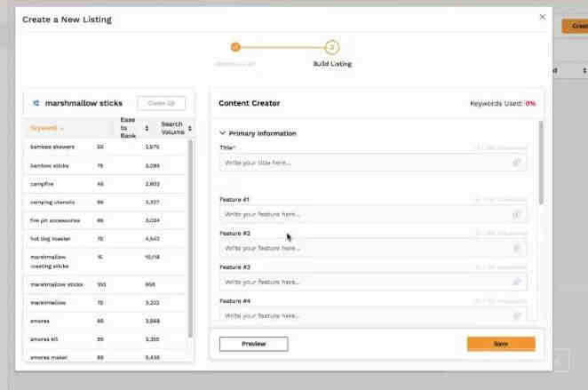588x390 pixels.
Task: Select the smores kit keyword row
Action: coord(106,339)
